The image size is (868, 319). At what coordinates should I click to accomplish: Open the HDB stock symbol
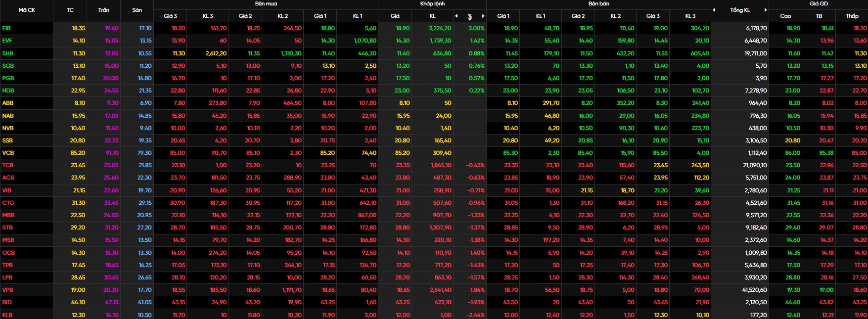tap(8, 91)
